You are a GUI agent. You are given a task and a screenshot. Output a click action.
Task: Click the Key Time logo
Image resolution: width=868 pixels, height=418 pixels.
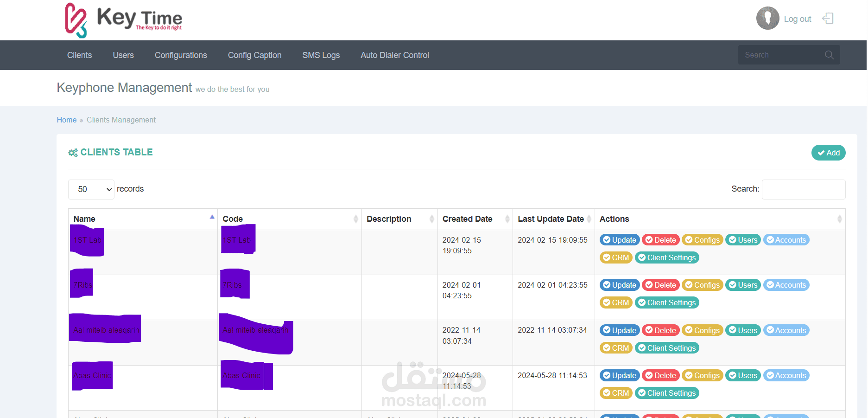tap(123, 20)
